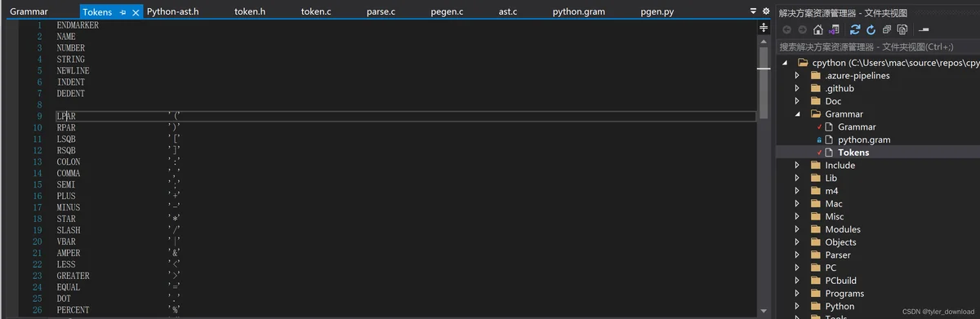980x319 pixels.
Task: Click the collapse all icon
Action: pyautogui.click(x=887, y=30)
